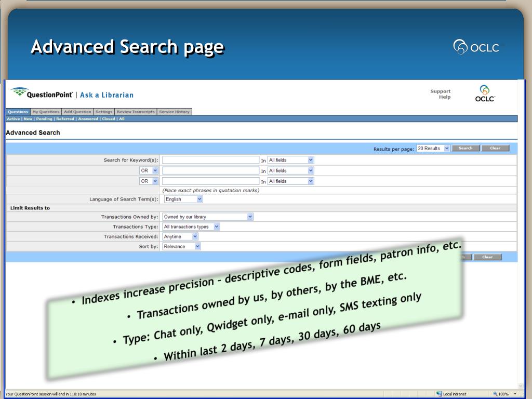
Task: Show Closed questions list
Action: tap(109, 119)
